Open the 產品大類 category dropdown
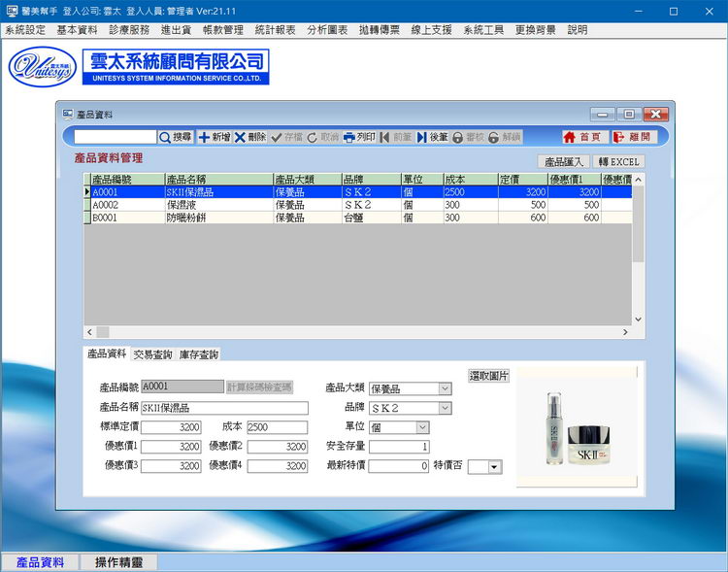 (x=445, y=388)
